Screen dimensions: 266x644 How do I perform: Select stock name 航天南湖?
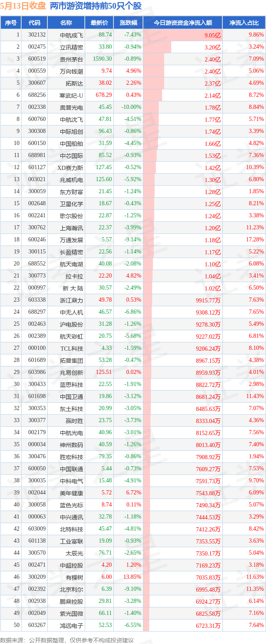pos(71,264)
